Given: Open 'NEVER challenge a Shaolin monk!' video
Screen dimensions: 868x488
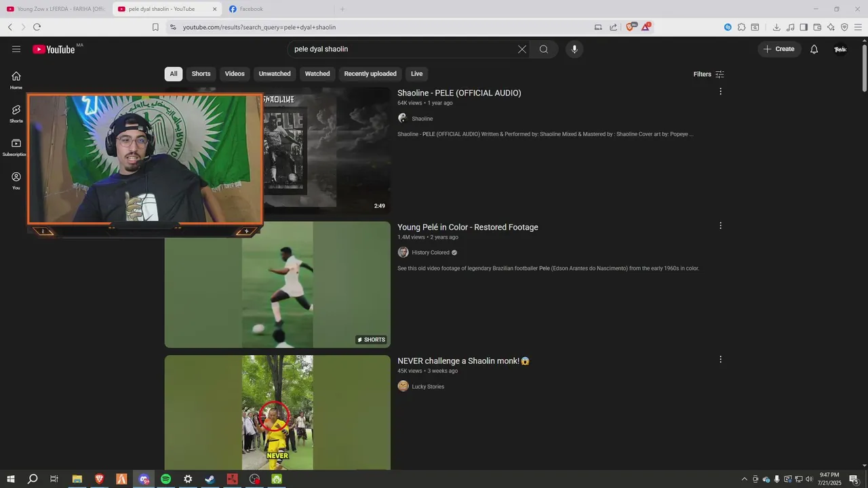Looking at the screenshot, I should 463,361.
